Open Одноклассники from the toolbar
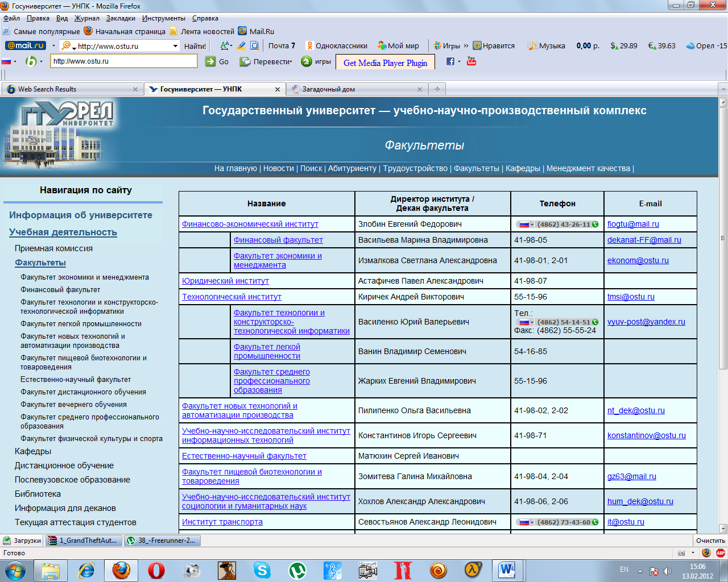Screen dimensions: 728x582 tap(337, 45)
